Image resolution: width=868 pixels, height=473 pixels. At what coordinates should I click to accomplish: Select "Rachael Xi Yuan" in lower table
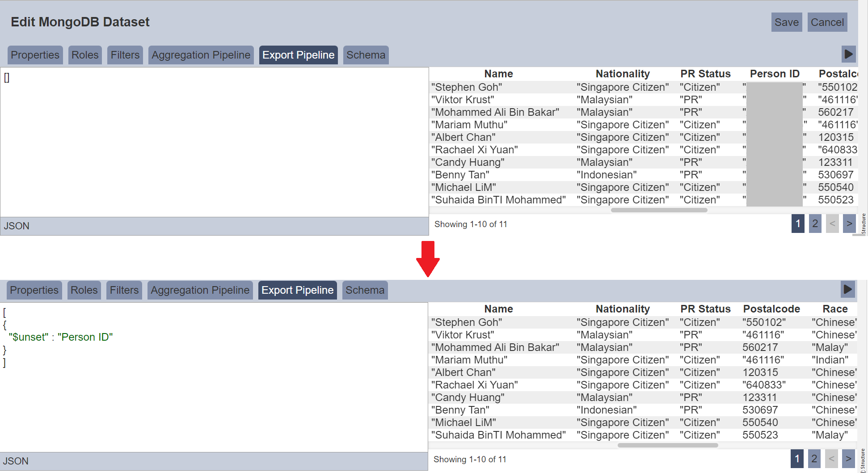475,385
